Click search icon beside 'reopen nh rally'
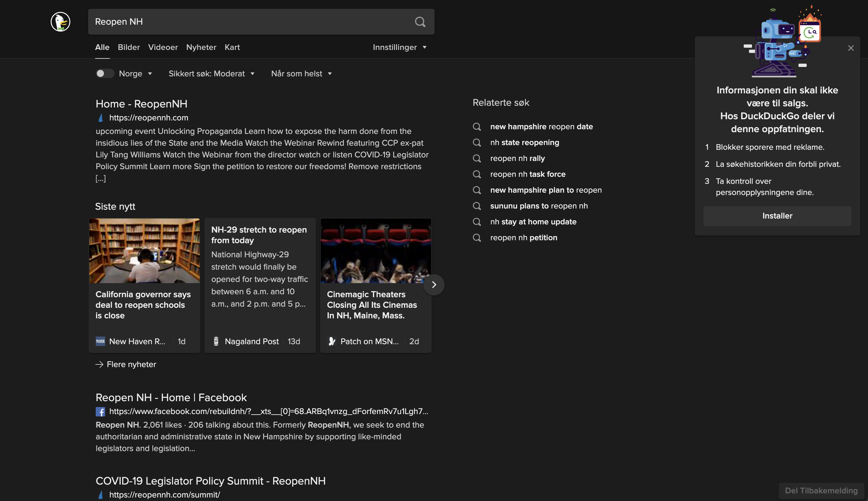Image resolution: width=868 pixels, height=501 pixels. [477, 158]
